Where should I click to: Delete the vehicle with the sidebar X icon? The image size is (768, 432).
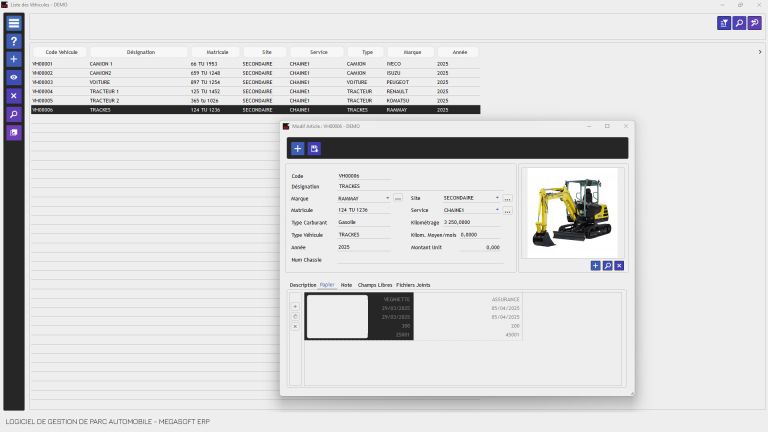point(14,96)
